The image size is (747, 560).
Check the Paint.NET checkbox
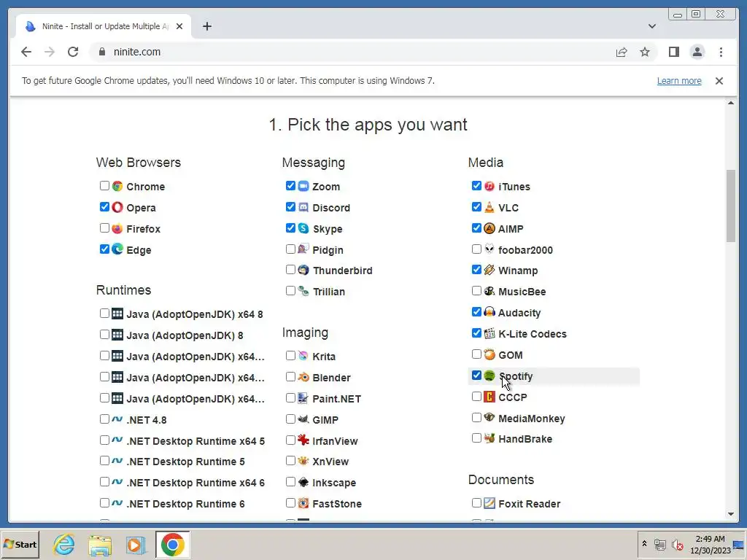290,397
